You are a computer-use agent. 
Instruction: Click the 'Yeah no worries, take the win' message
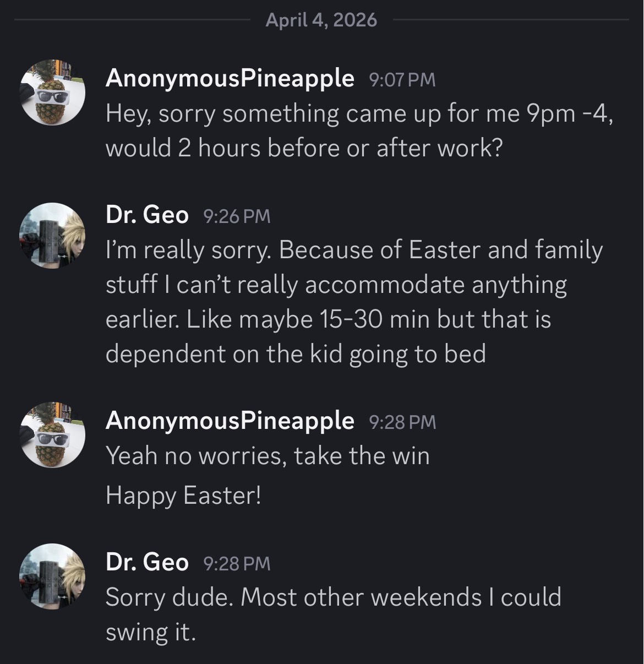click(x=268, y=456)
